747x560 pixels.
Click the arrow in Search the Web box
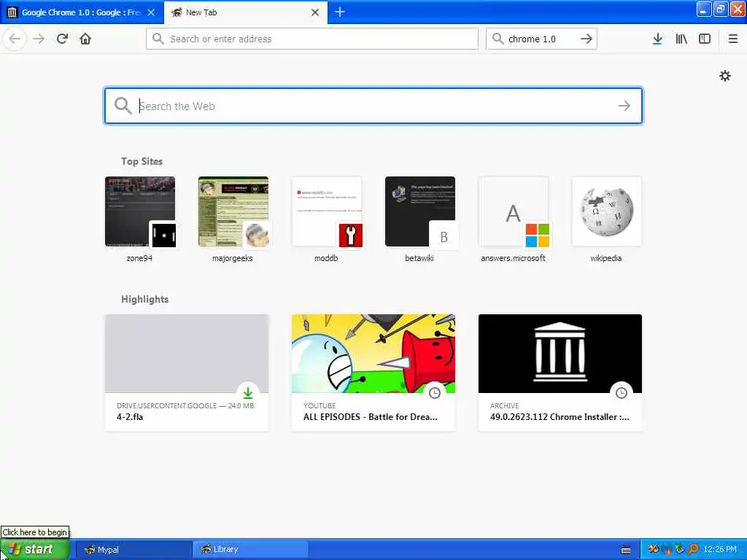624,106
